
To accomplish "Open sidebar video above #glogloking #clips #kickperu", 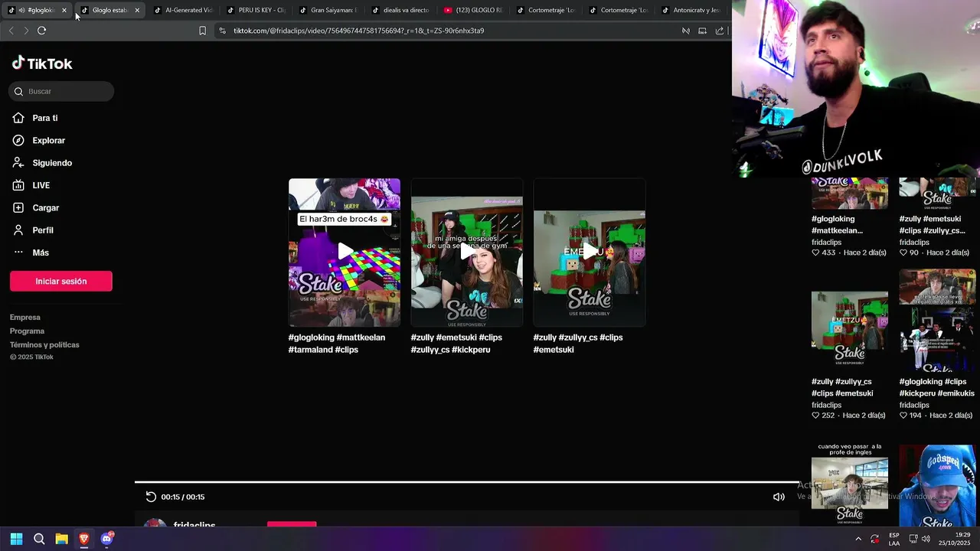I will (937, 321).
